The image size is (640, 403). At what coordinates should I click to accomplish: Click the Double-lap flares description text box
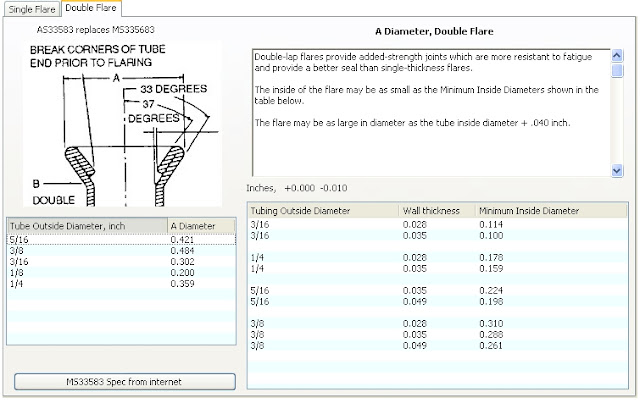point(431,113)
